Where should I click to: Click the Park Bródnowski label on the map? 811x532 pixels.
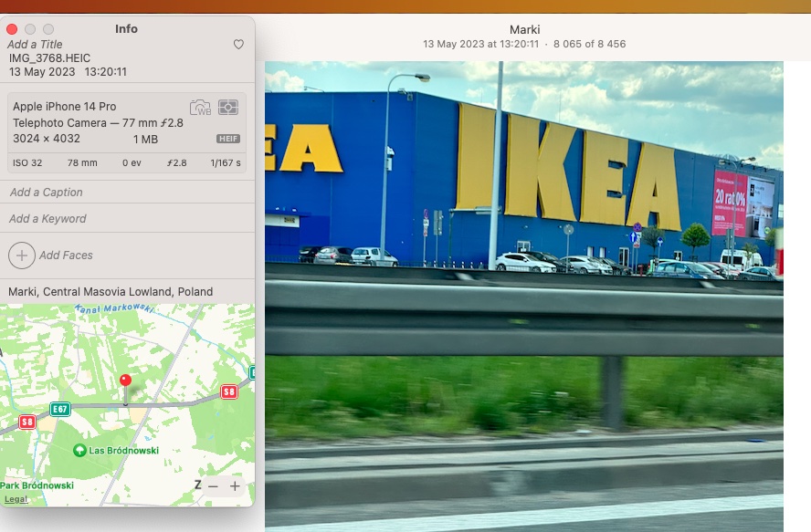point(37,485)
